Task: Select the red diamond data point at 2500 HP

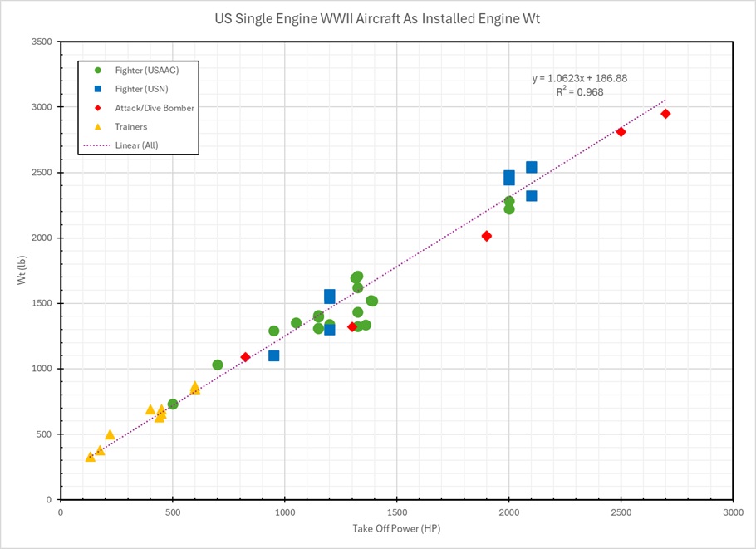Action: click(621, 132)
